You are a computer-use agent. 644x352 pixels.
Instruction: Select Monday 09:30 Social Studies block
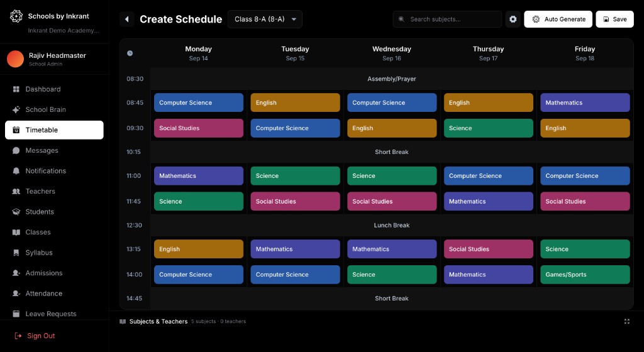[x=199, y=128]
